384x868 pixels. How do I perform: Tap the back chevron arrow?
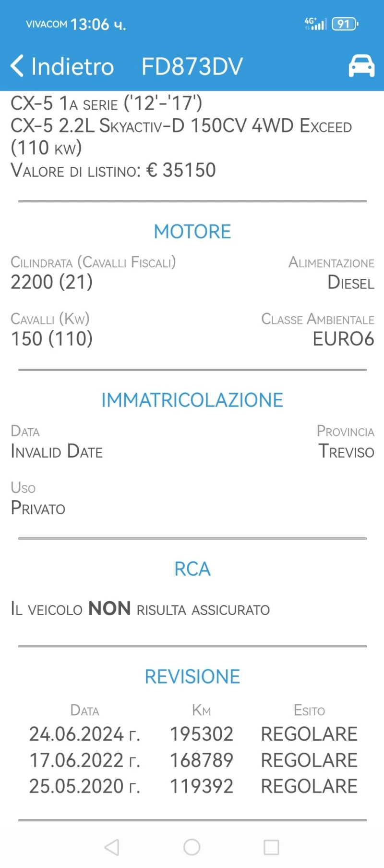[17, 66]
